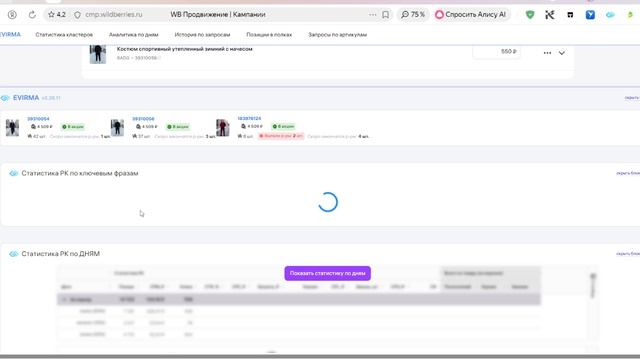
Task: Edit the 550 ₽ bid field
Action: [x=496, y=52]
